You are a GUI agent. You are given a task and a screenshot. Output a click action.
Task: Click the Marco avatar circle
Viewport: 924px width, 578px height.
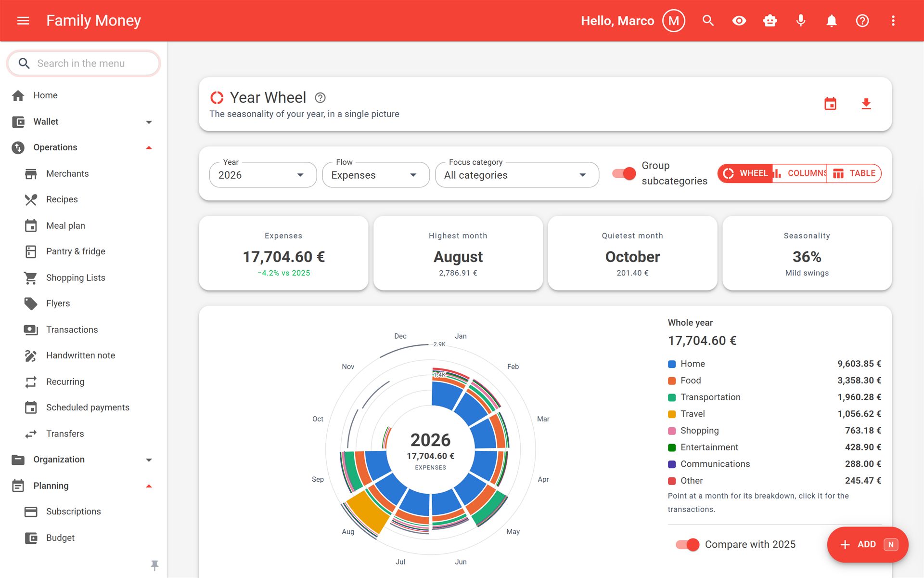click(674, 21)
